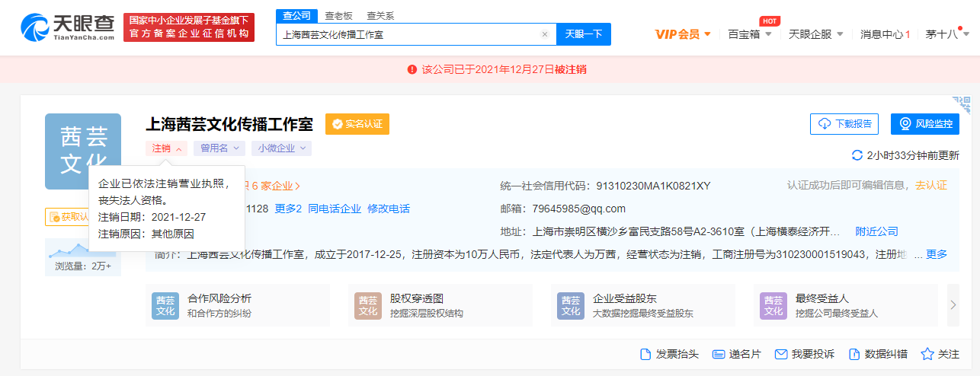Expand the company intro with 更多
The width and height of the screenshot is (980, 376).
pos(937,254)
